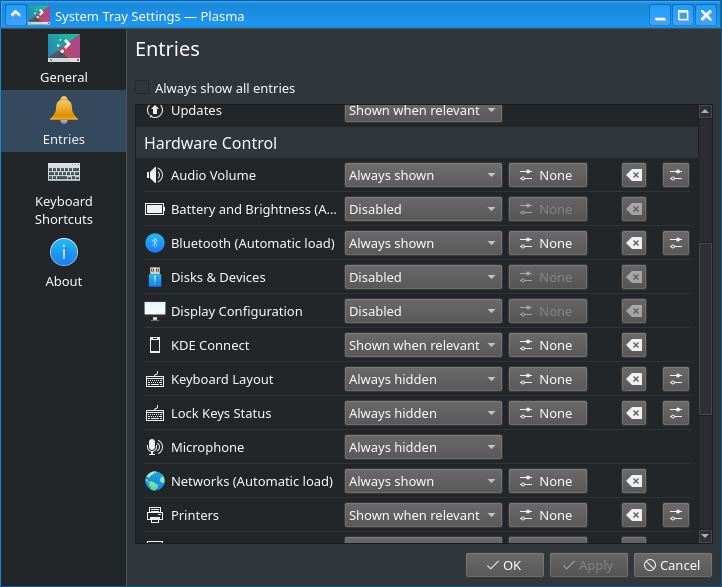Open the About page

[64, 263]
